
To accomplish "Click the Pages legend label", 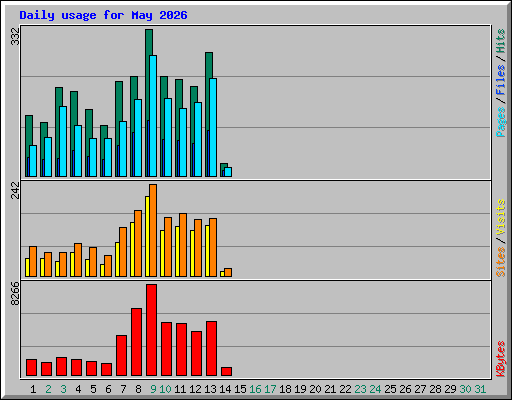I will pyautogui.click(x=500, y=122).
